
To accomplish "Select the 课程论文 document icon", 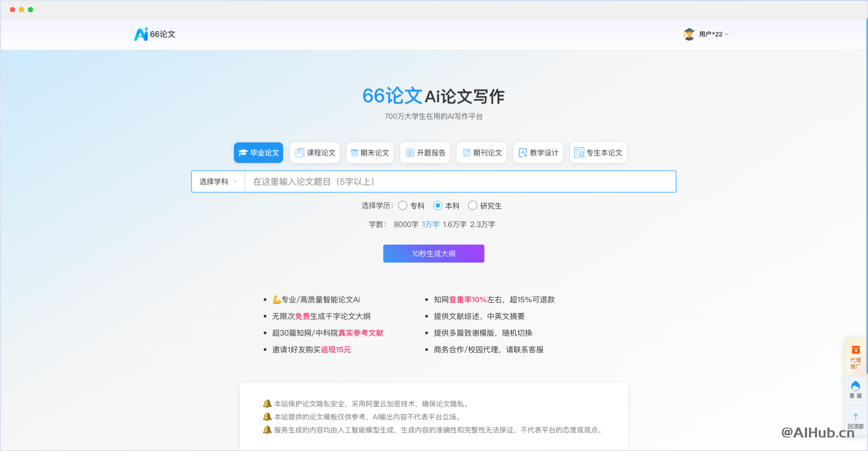I will pyautogui.click(x=300, y=152).
